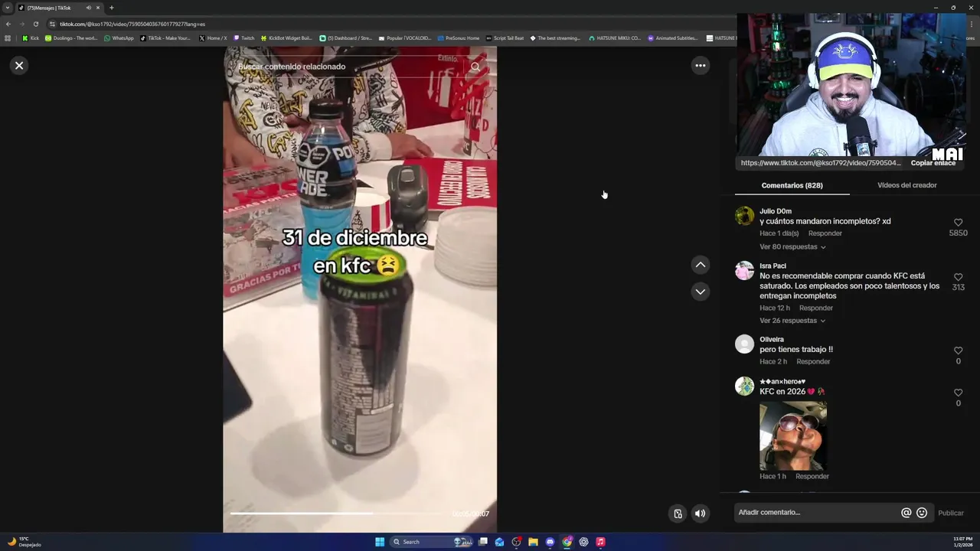The width and height of the screenshot is (980, 551).
Task: Open the Windows Start menu
Action: 380,542
